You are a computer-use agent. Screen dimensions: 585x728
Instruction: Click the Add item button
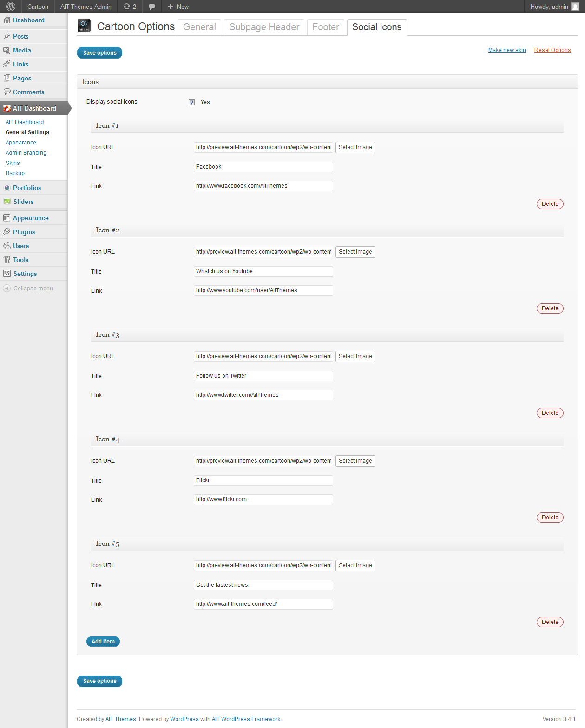tap(103, 642)
